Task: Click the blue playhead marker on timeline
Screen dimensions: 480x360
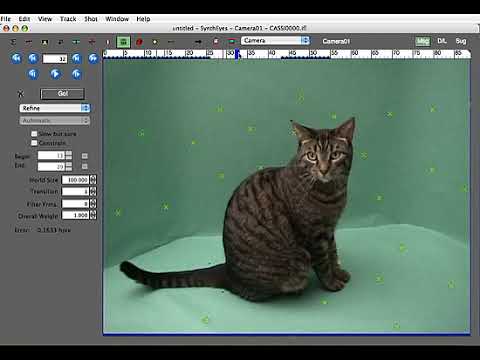Action: click(x=238, y=54)
